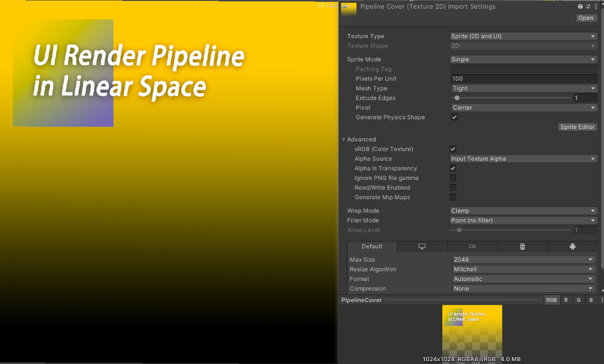Enable Generate Mip Maps checkbox
Viewport: 604px width, 364px height.
(453, 197)
